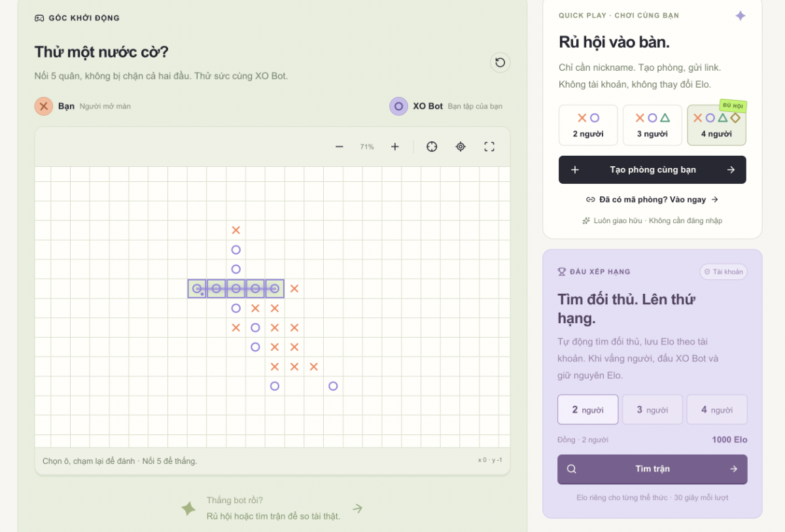
Task: Click the locate last move target icon
Action: coord(461,147)
